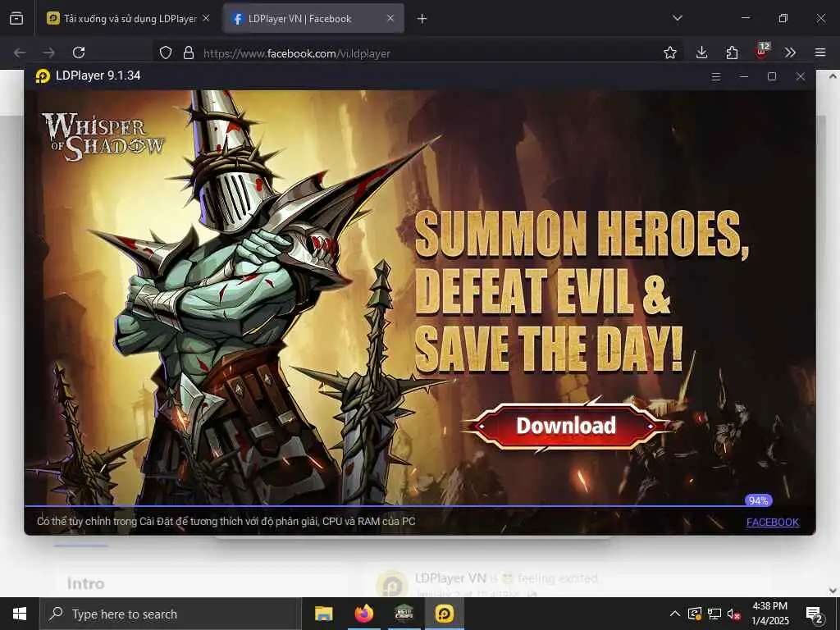Minimize the LDPlayer window

pyautogui.click(x=743, y=76)
